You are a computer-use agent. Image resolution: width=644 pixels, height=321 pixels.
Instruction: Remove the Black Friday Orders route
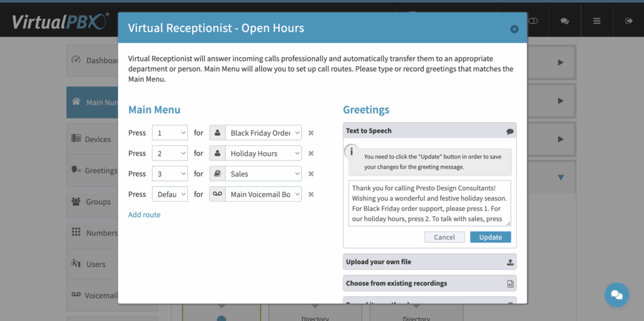[311, 133]
